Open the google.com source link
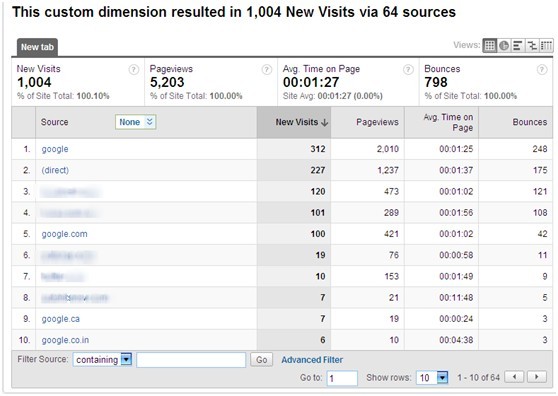558x396 pixels. pos(64,234)
